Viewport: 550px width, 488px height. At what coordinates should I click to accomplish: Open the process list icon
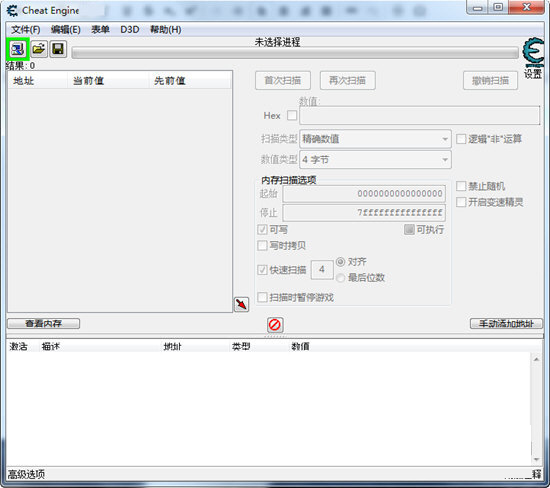point(18,49)
